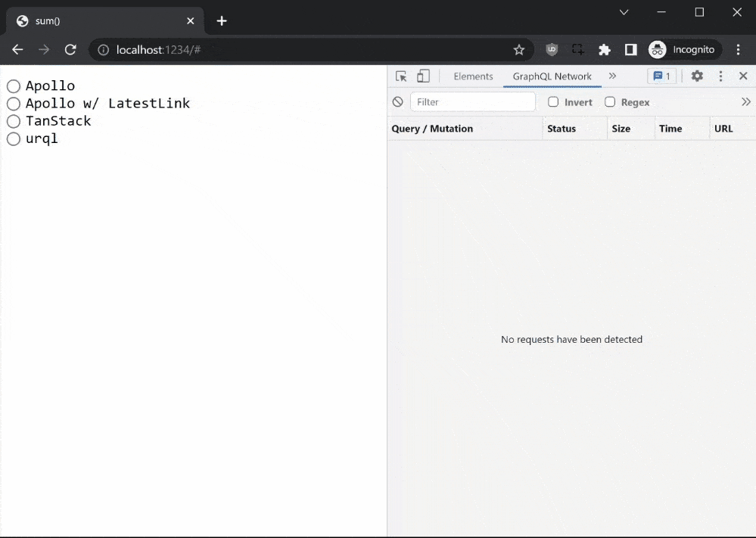The height and width of the screenshot is (538, 756).
Task: Open the issues counter badge
Action: tap(661, 76)
